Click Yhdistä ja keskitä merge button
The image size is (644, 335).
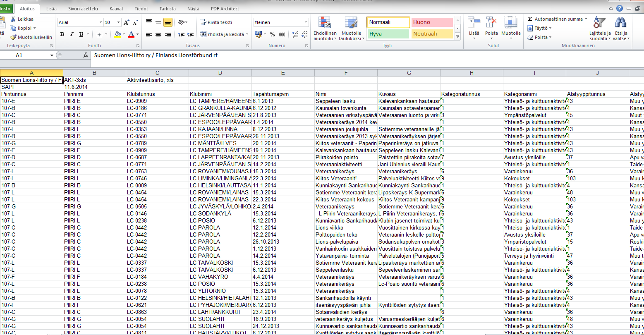tap(222, 34)
